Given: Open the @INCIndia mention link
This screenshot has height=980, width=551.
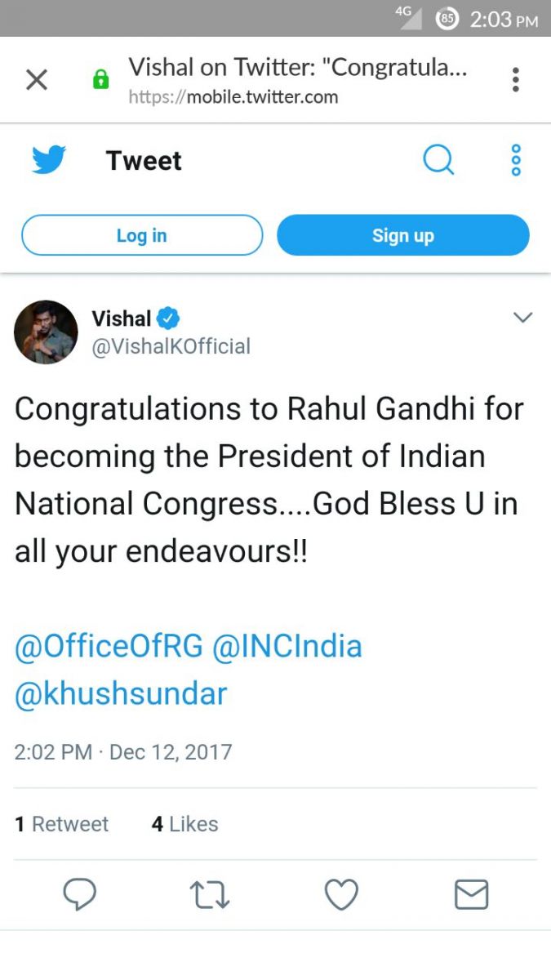Looking at the screenshot, I should [x=287, y=647].
